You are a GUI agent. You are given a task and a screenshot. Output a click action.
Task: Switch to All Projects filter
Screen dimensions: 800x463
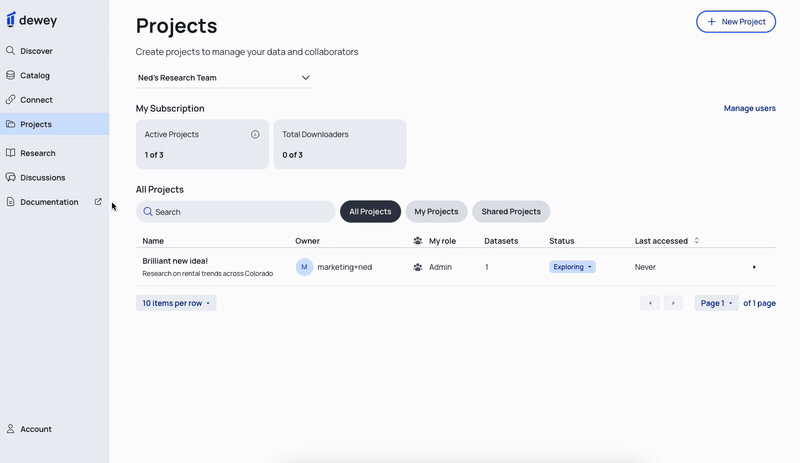pos(370,211)
